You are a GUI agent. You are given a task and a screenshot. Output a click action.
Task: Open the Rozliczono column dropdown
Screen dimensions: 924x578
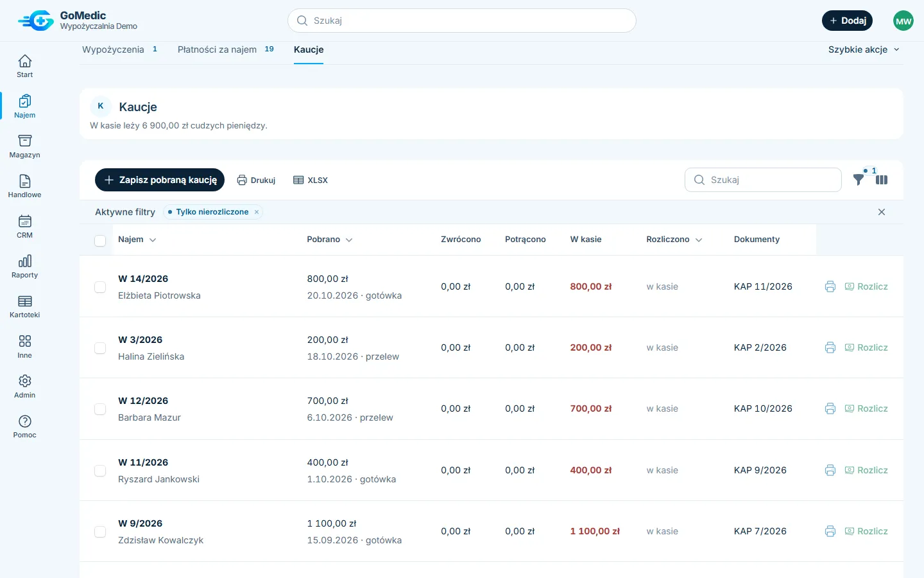699,240
